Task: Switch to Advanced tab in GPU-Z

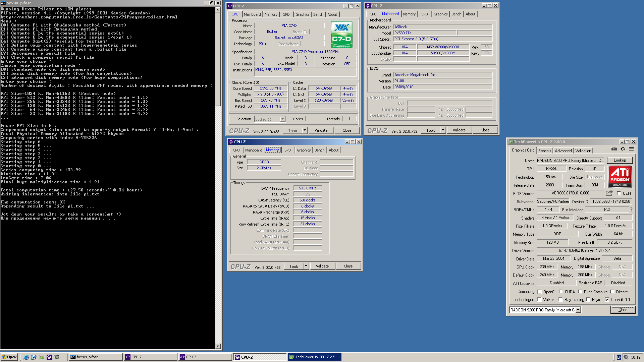Action: click(x=563, y=151)
